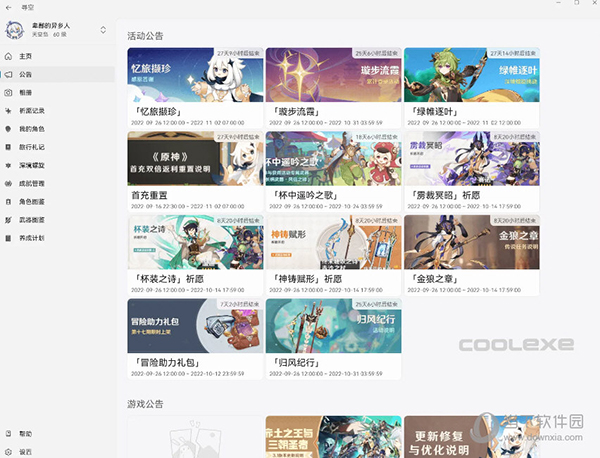The height and width of the screenshot is (458, 600).
Task: Open 祈愿记录 wish history
Action: [x=57, y=111]
